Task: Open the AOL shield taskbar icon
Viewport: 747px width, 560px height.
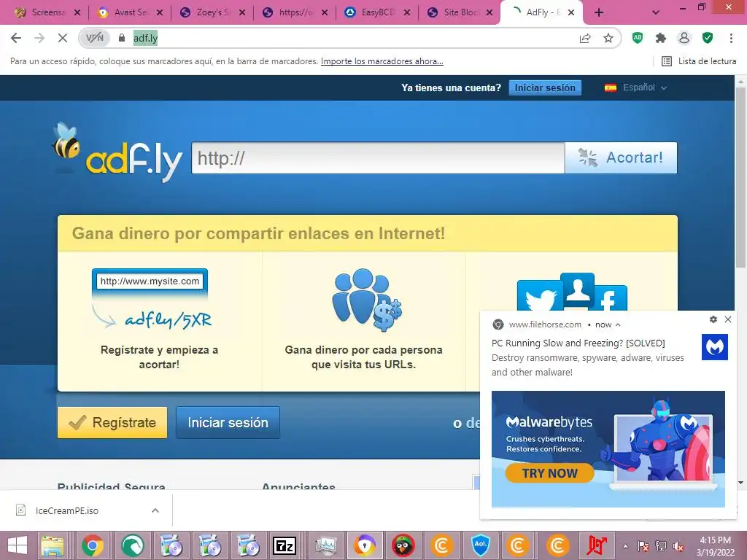Action: pos(480,545)
